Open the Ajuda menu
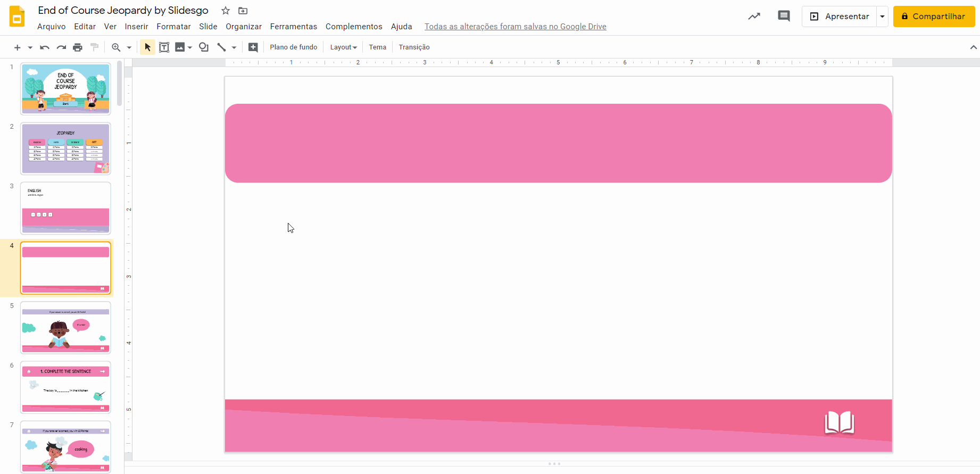 tap(402, 27)
